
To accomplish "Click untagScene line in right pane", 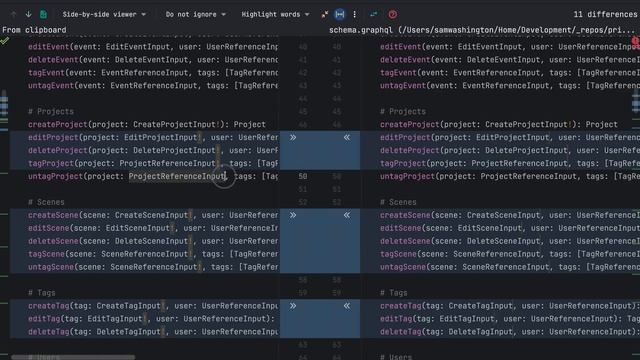I will tap(510, 267).
